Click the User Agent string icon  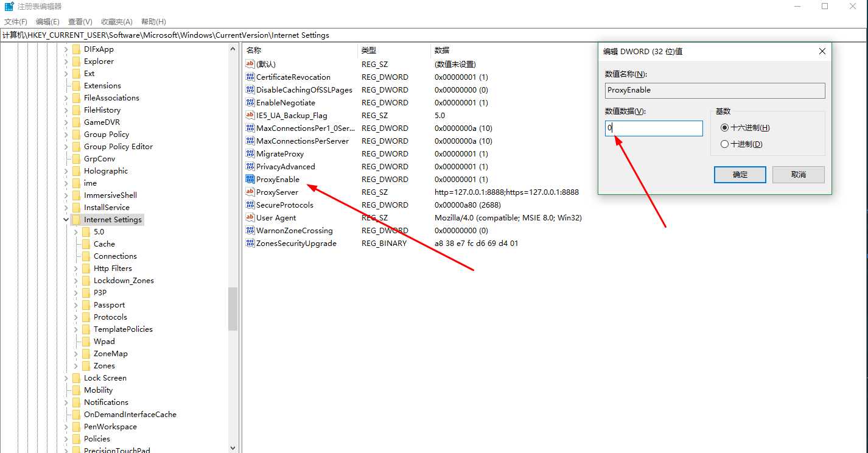[250, 217]
